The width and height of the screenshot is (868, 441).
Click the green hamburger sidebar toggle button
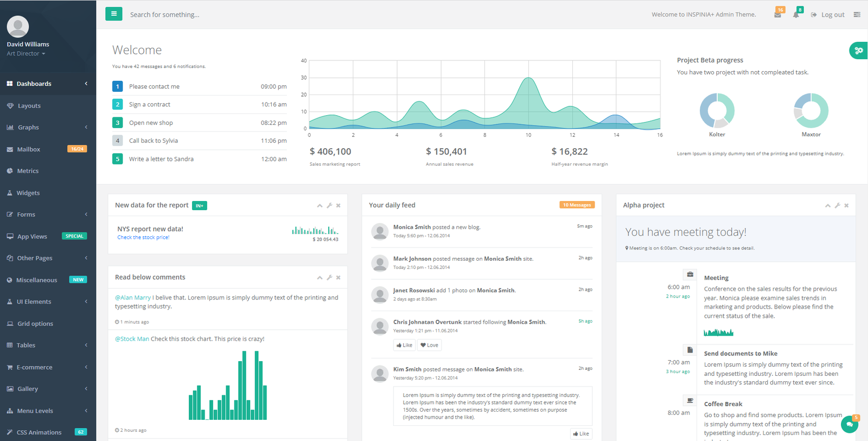(x=113, y=14)
